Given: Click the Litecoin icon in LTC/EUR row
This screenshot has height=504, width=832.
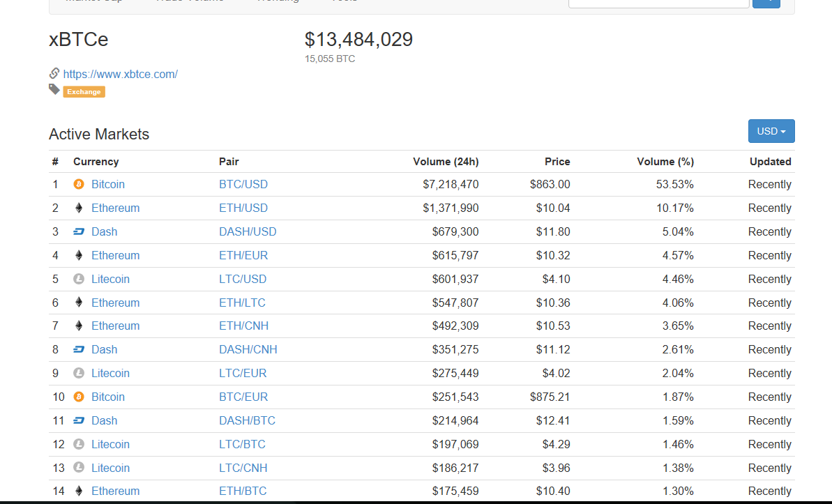Looking at the screenshot, I should 79,373.
